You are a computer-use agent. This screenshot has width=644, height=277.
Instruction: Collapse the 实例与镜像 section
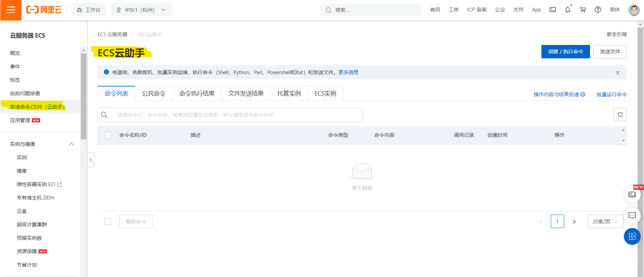[x=71, y=144]
